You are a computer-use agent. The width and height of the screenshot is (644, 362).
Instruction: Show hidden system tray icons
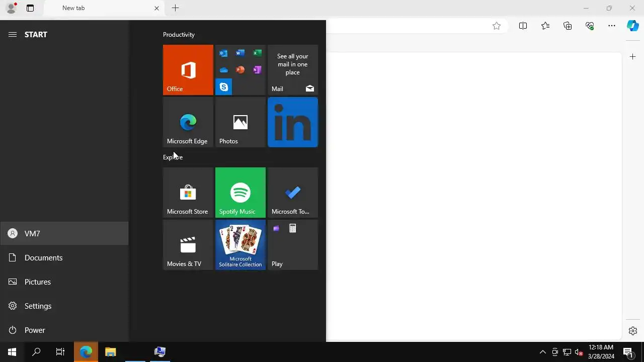(542, 352)
